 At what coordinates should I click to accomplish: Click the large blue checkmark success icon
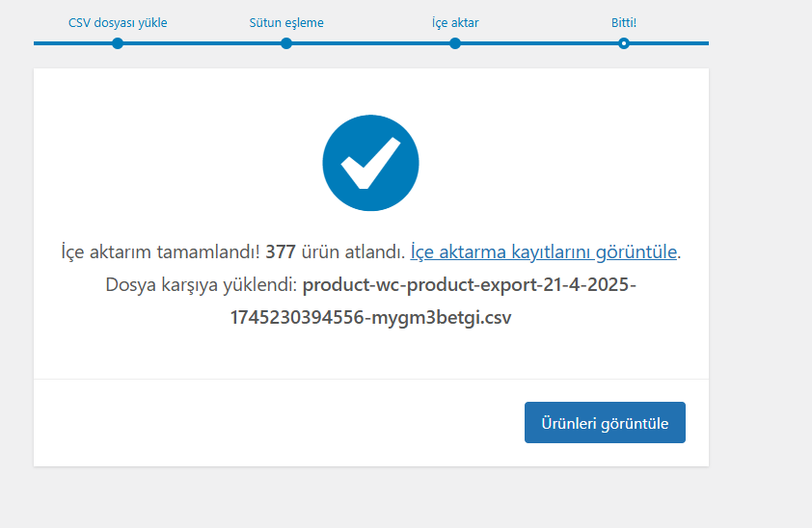pos(370,163)
